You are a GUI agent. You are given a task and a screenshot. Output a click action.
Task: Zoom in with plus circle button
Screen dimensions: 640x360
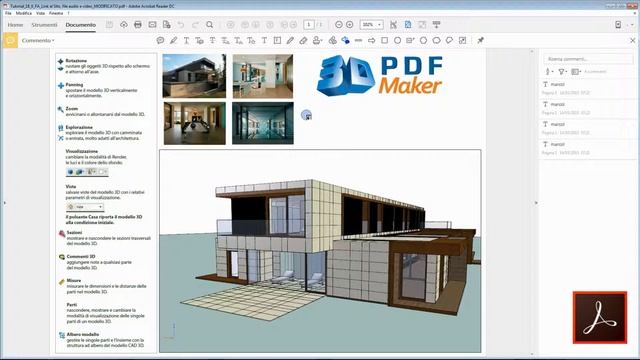pyautogui.click(x=350, y=25)
